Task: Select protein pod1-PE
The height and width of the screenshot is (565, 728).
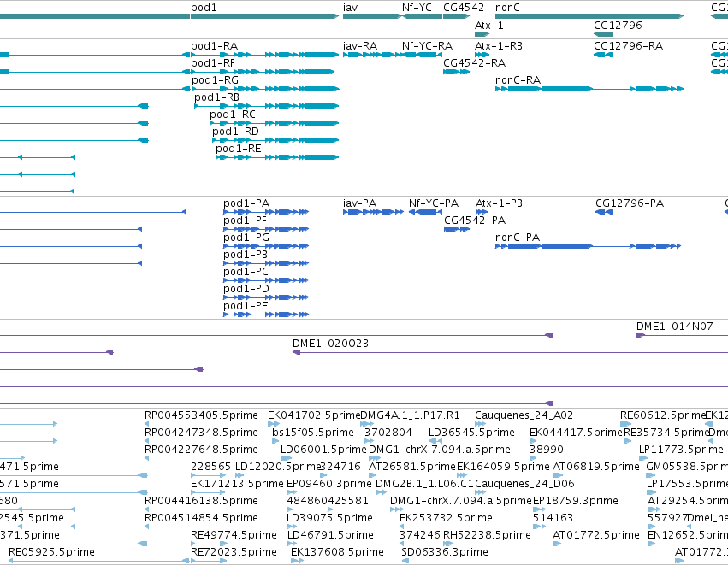Action: (x=266, y=315)
